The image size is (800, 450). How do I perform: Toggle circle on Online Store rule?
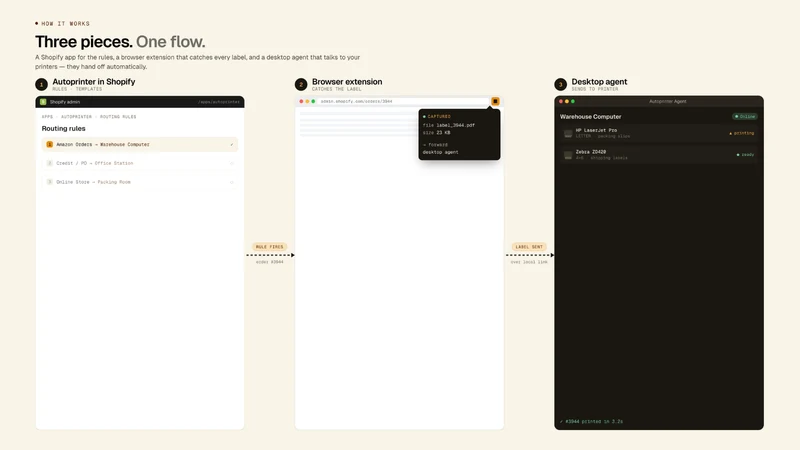pyautogui.click(x=232, y=182)
